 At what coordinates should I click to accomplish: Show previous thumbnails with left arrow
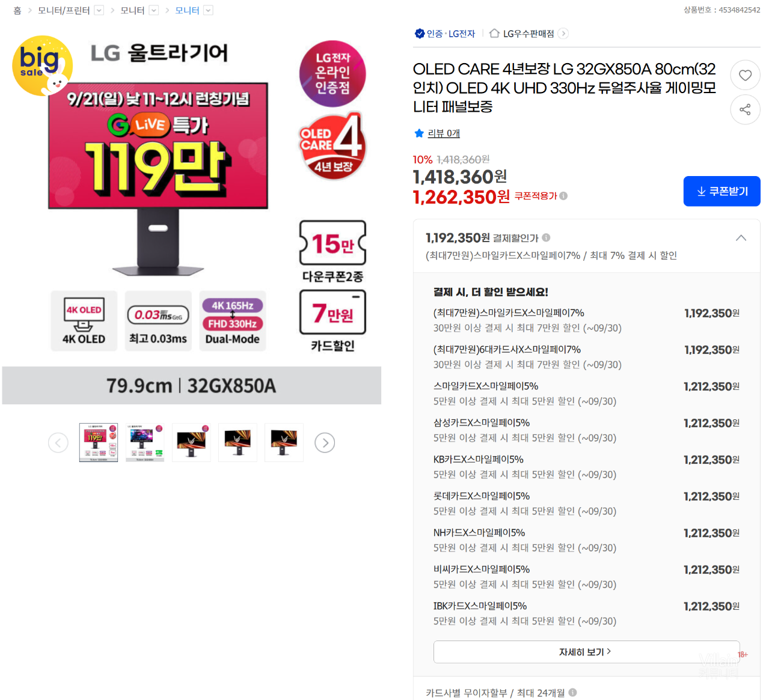click(x=58, y=443)
